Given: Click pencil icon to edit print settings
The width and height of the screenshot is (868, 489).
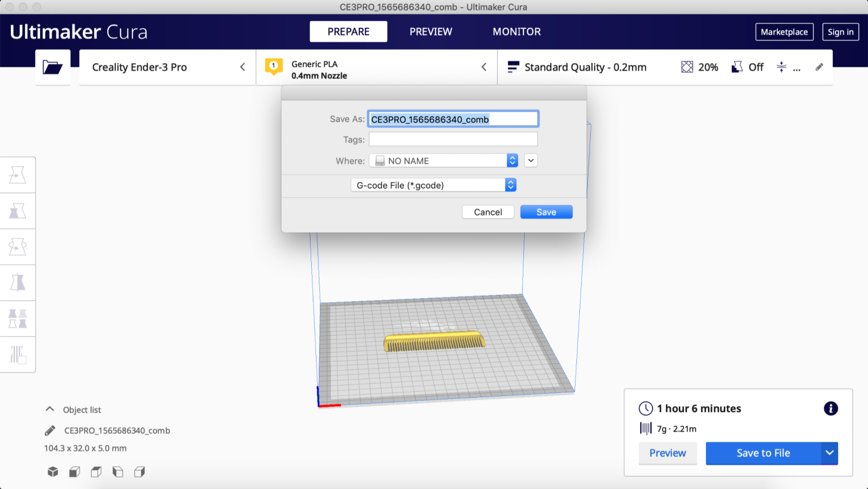Looking at the screenshot, I should (x=819, y=67).
